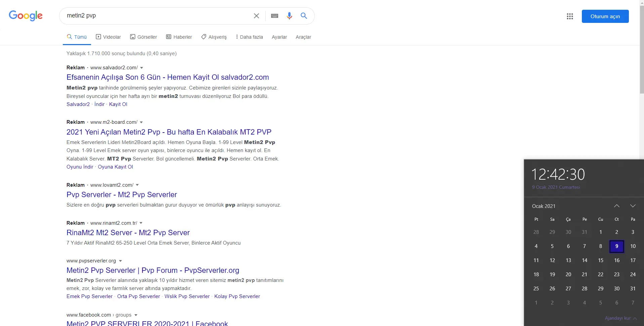Switch to the Videolar tab
Image resolution: width=644 pixels, height=326 pixels.
click(108, 37)
